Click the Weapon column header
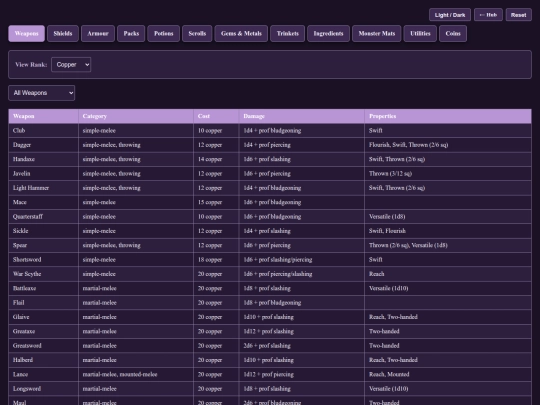Image resolution: width=540 pixels, height=405 pixels. 43,116
